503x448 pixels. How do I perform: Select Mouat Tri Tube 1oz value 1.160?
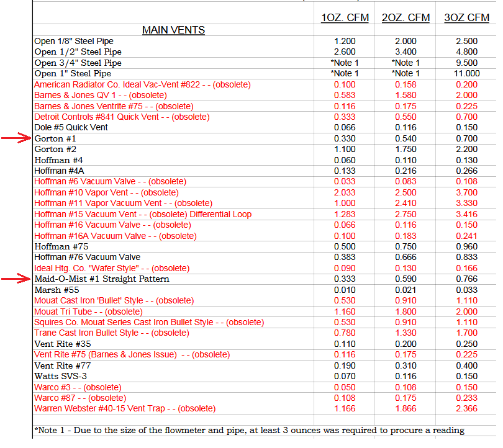[345, 312]
